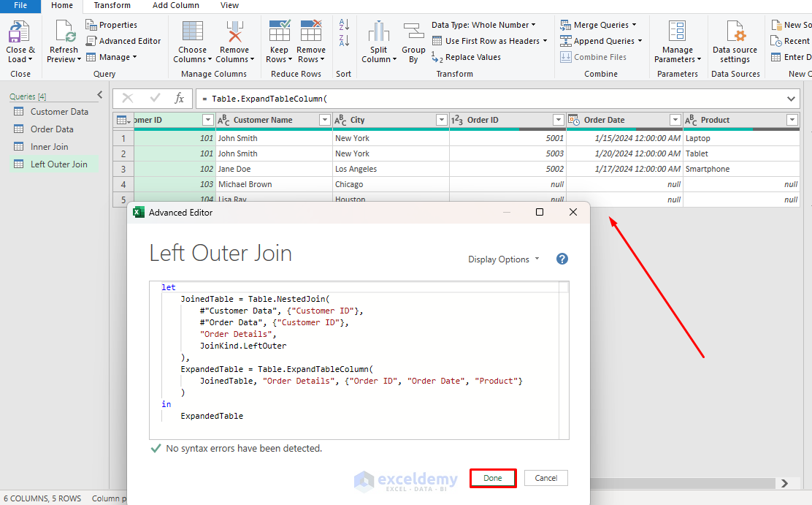Open the Order ID column filter dropdown

558,121
